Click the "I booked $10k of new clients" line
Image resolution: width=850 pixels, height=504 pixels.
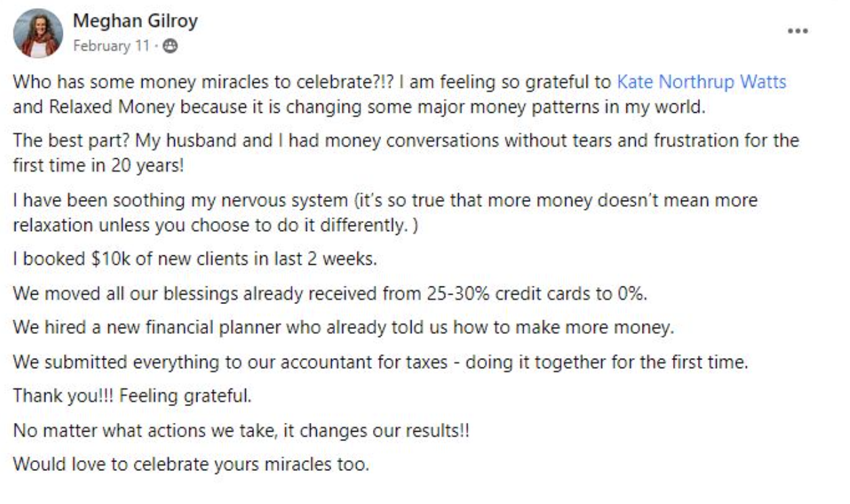click(195, 259)
